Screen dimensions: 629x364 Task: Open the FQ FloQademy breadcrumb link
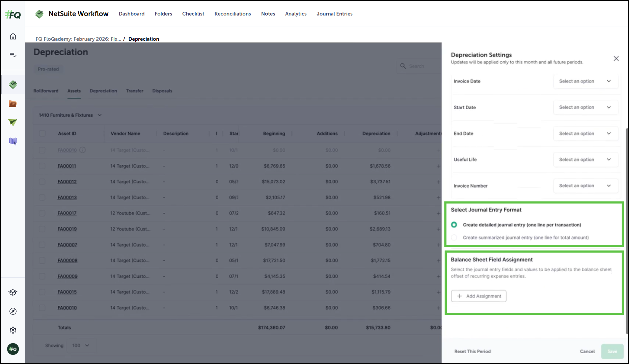[x=78, y=39]
